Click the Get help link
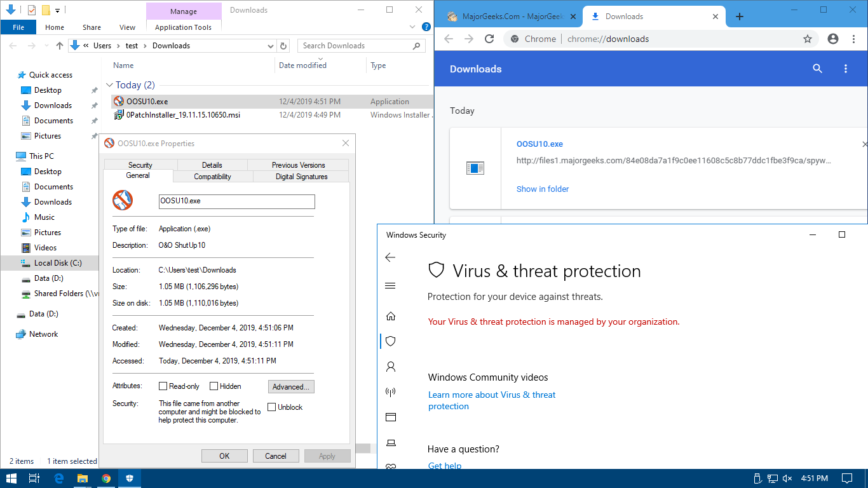The width and height of the screenshot is (868, 488). point(445,465)
